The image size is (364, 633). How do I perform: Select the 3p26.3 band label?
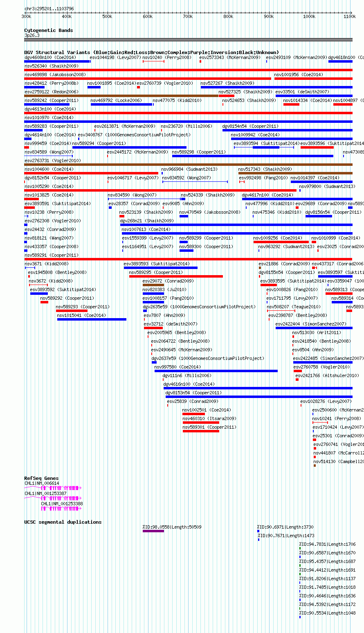[x=32, y=35]
